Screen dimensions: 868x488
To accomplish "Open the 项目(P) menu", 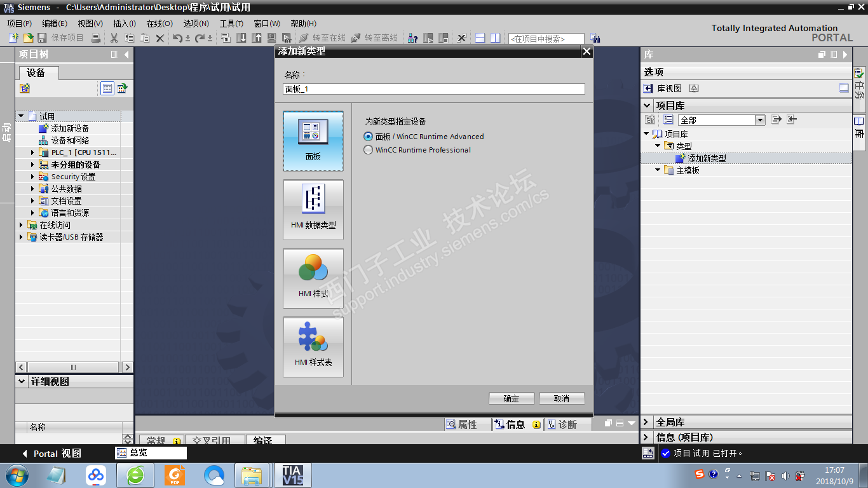I will (20, 24).
